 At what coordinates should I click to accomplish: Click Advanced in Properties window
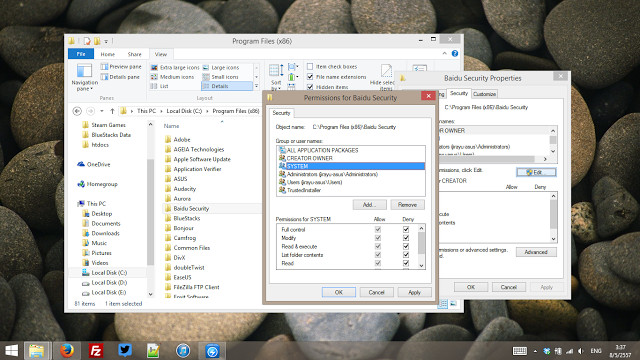pos(536,252)
